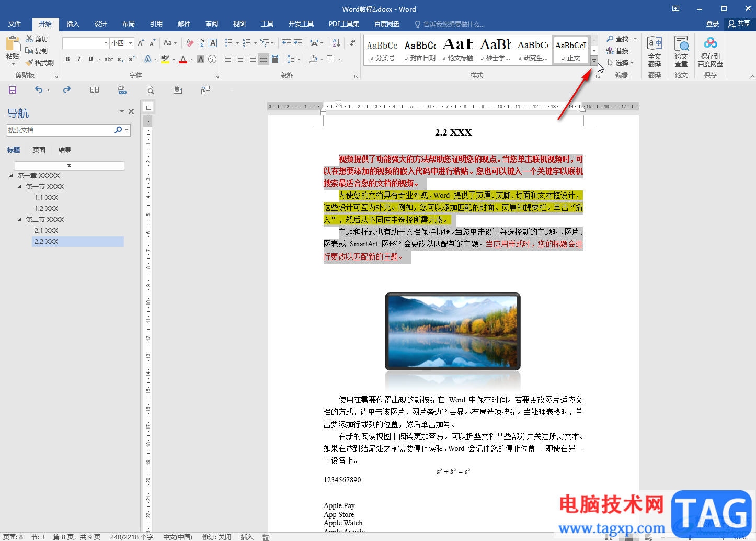Viewport: 756px width, 541px height.
Task: Increase paragraph indent
Action: pyautogui.click(x=299, y=43)
